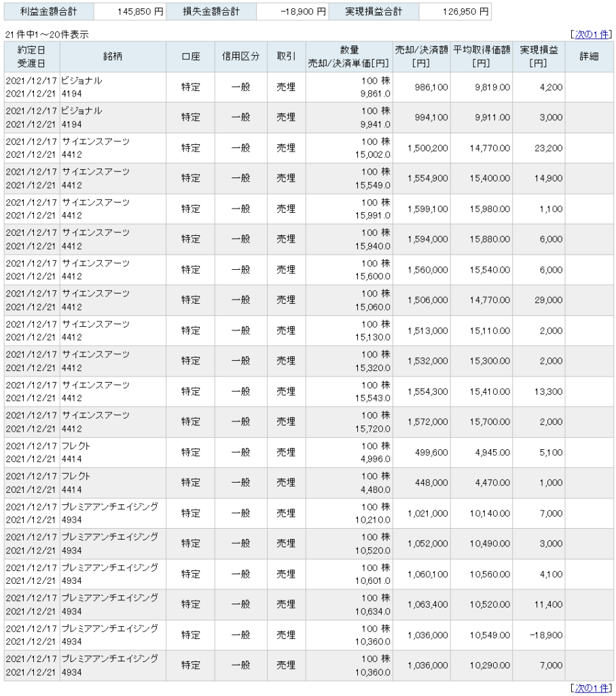Select the sale amount 1,060,100
This screenshot has height=696, width=616.
click(x=427, y=574)
